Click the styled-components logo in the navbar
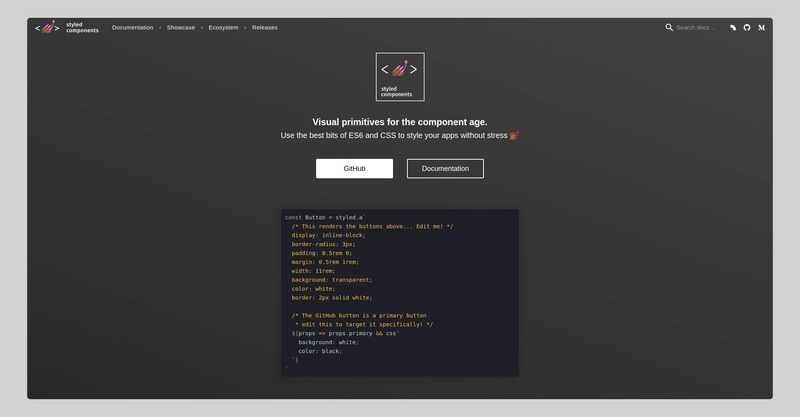800x417 pixels. (67, 28)
